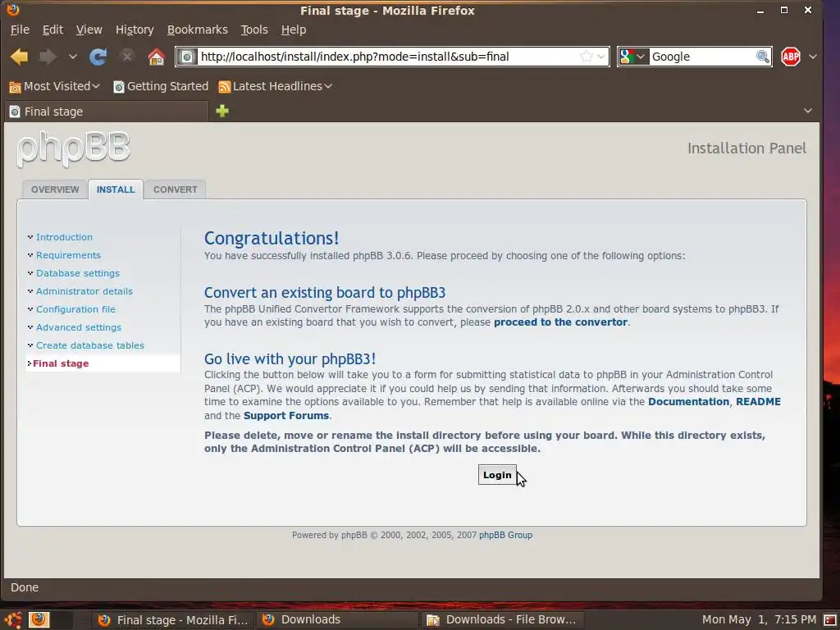Switch to the OVERVIEW tab
840x630 pixels.
pyautogui.click(x=55, y=189)
